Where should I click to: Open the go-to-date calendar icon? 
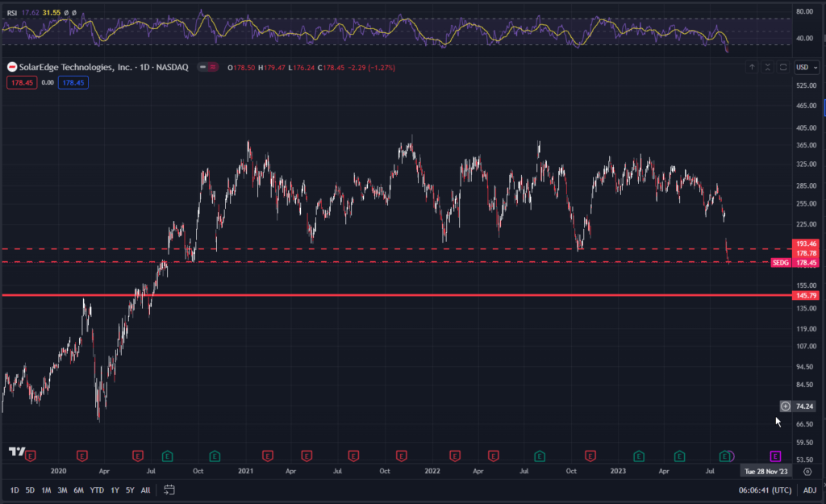[169, 489]
